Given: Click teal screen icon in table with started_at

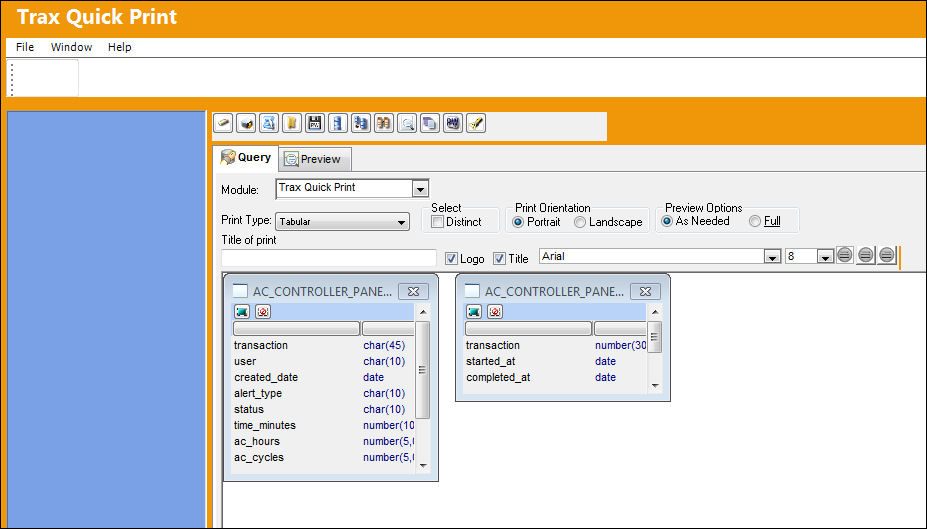Looking at the screenshot, I should point(474,311).
